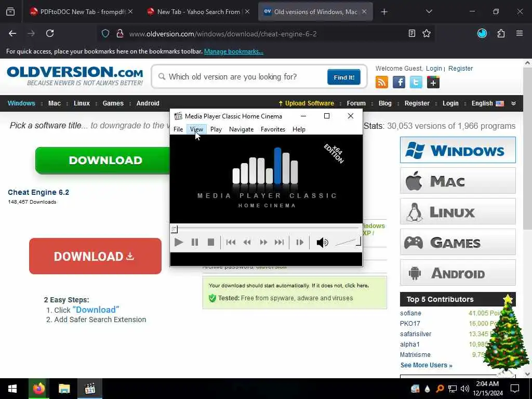List all tabs dropdown arrow

pyautogui.click(x=429, y=11)
